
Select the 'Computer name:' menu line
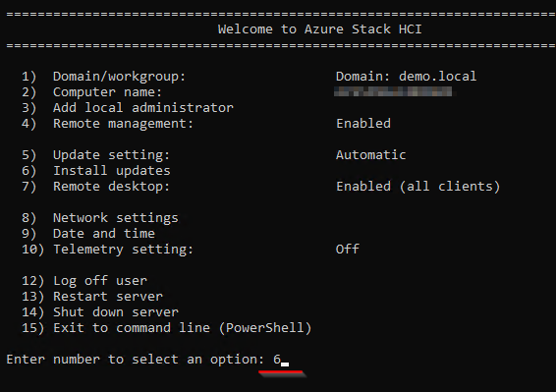(x=91, y=92)
